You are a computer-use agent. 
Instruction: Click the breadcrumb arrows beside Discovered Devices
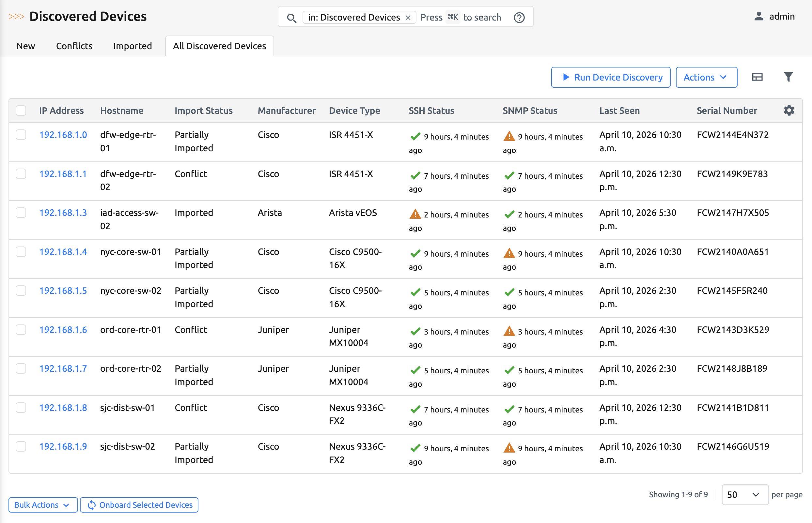click(16, 16)
